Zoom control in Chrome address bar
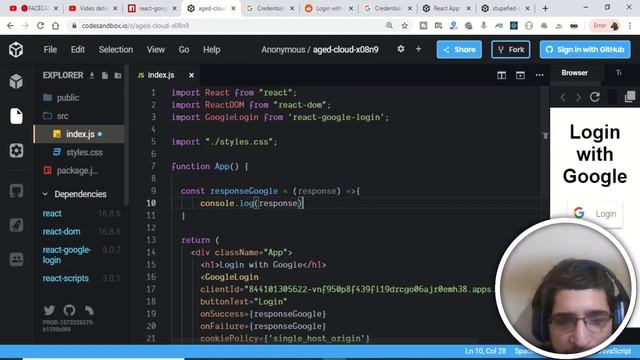This screenshot has width=640, height=360. (x=389, y=26)
